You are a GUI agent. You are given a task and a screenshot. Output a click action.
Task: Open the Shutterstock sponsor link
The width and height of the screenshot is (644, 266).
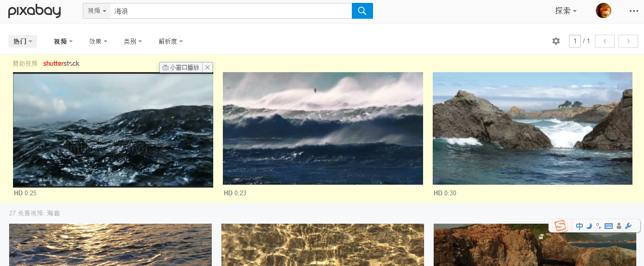pyautogui.click(x=61, y=63)
